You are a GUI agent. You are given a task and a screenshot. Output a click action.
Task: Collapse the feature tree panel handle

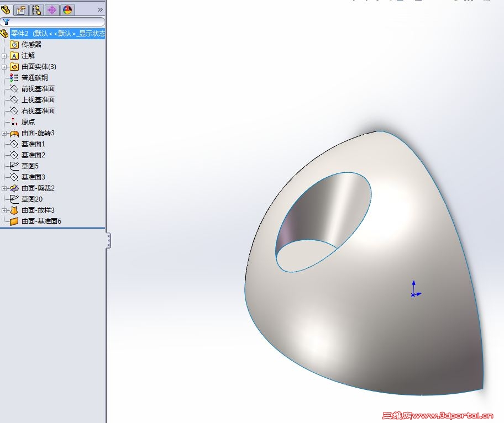109,241
